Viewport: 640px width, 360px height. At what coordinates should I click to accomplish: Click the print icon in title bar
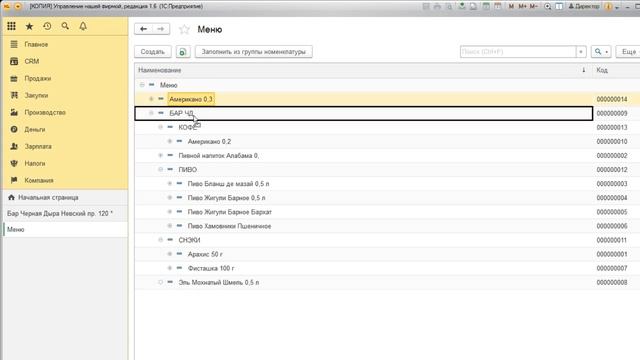(x=437, y=6)
